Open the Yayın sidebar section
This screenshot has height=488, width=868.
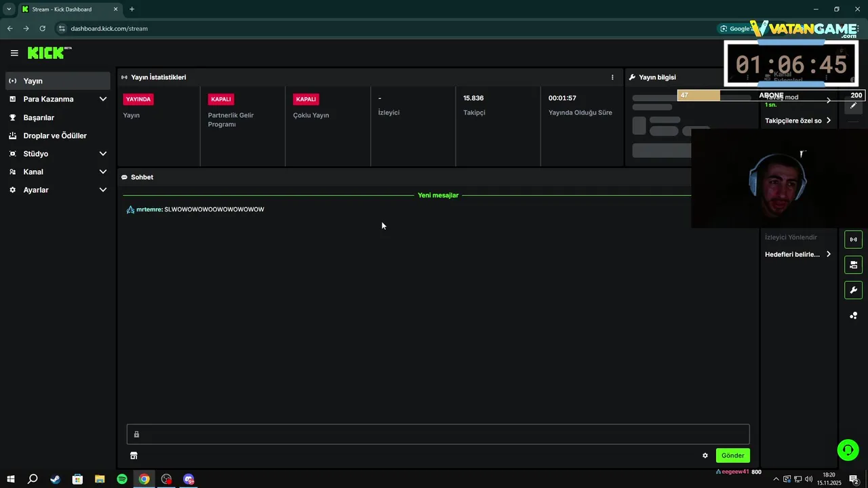click(x=58, y=81)
